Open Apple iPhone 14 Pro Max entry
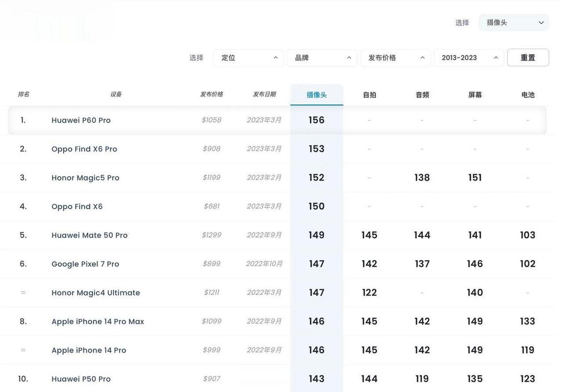The height and width of the screenshot is (392, 562). 98,321
